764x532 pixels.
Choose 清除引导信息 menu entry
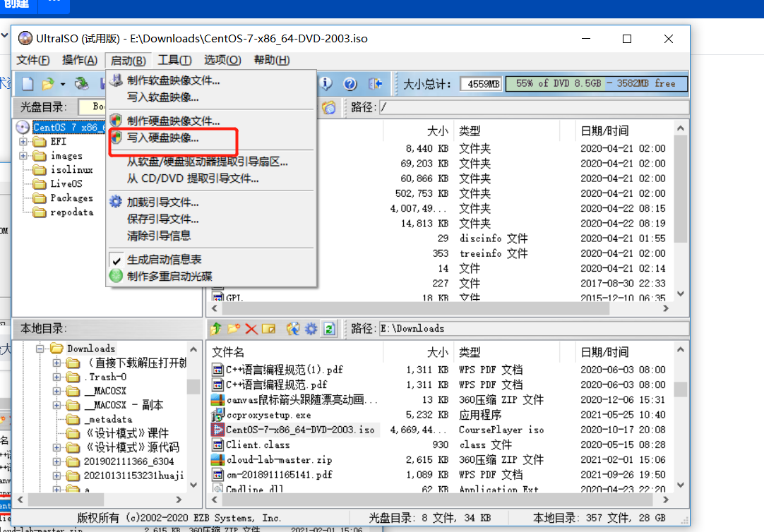[x=212, y=236]
